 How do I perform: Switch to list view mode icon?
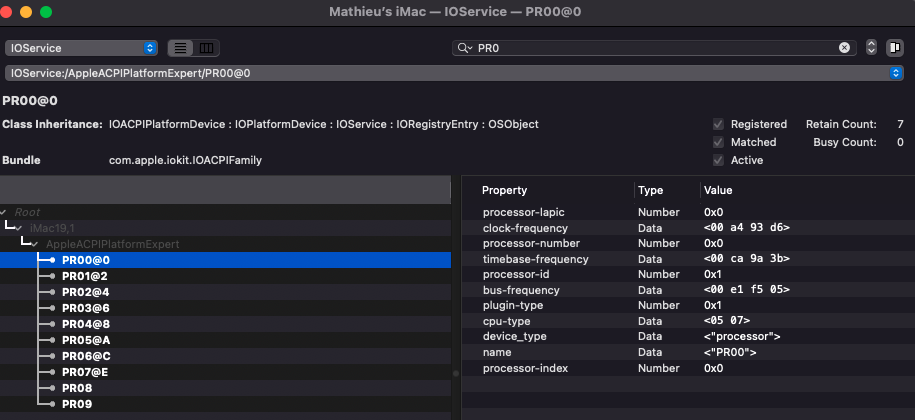point(180,48)
